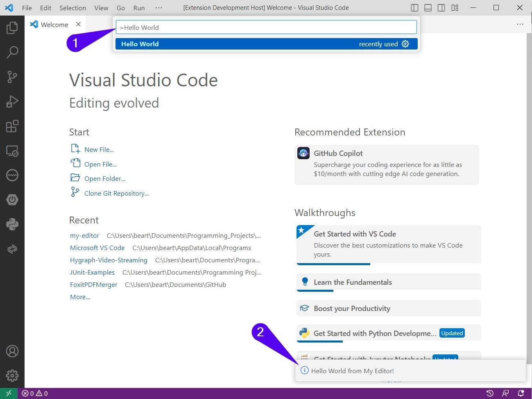Open the Extensions view icon
This screenshot has height=399, width=532.
pyautogui.click(x=12, y=126)
